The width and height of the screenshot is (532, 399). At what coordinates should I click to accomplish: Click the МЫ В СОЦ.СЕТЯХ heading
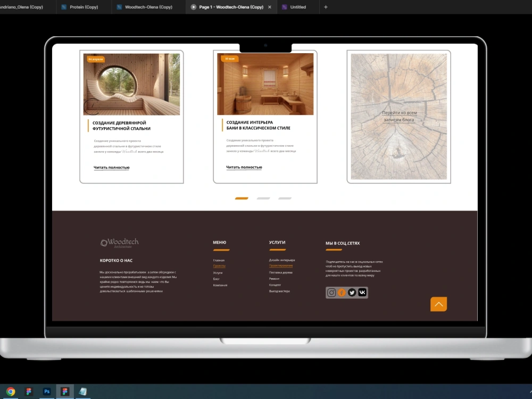(x=343, y=243)
